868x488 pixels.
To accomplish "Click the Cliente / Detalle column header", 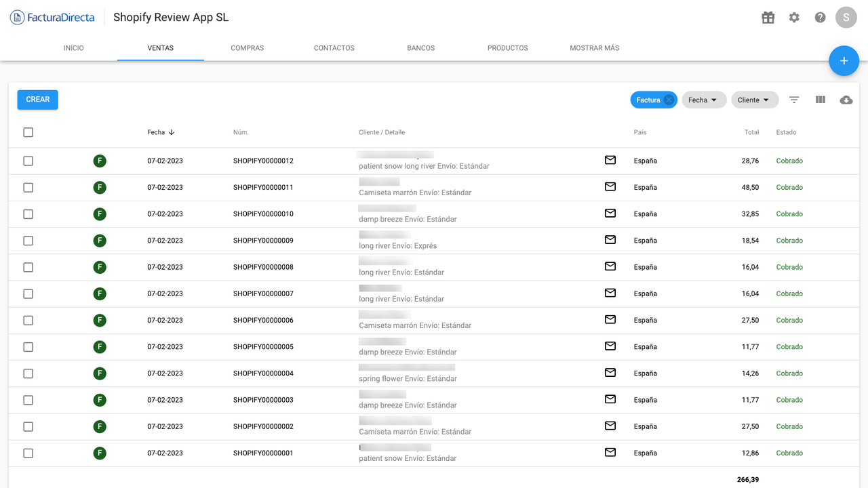I will tap(382, 132).
